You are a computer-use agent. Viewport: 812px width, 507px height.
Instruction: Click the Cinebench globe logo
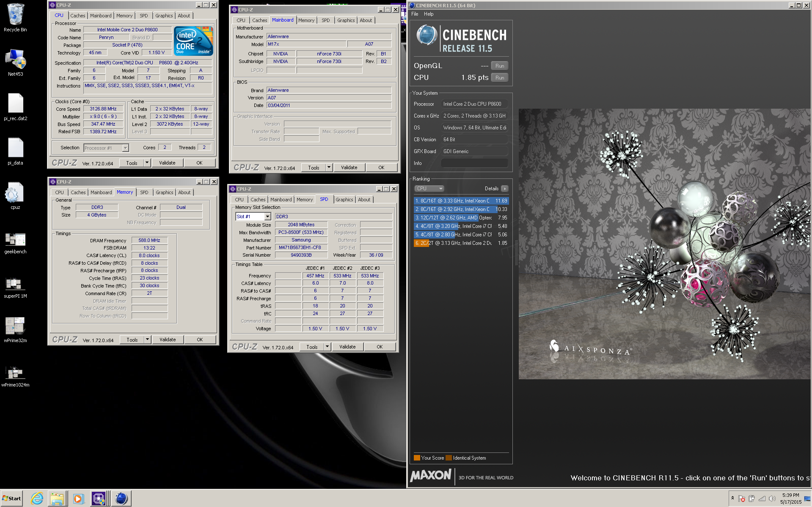[427, 36]
